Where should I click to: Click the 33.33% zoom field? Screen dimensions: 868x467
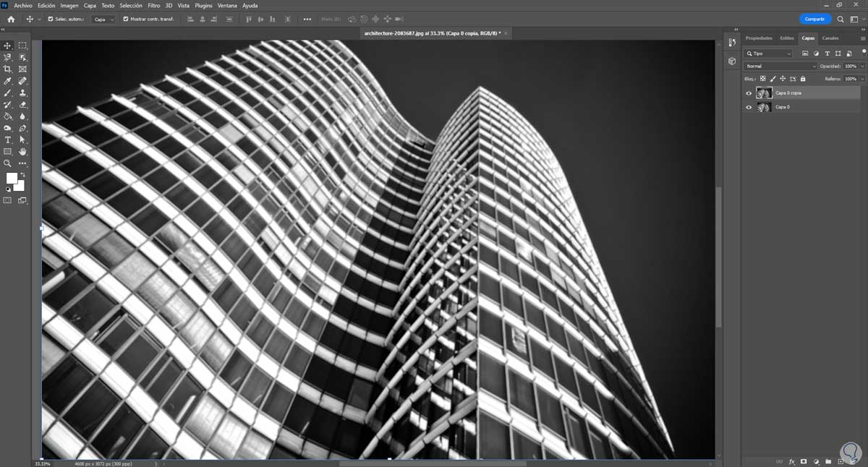point(43,463)
